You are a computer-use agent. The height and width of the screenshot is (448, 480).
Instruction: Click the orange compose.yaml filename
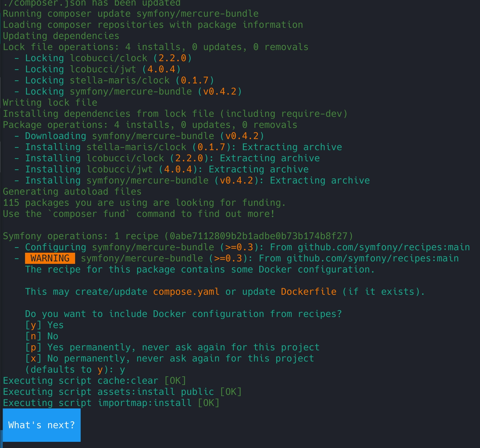pos(186,292)
